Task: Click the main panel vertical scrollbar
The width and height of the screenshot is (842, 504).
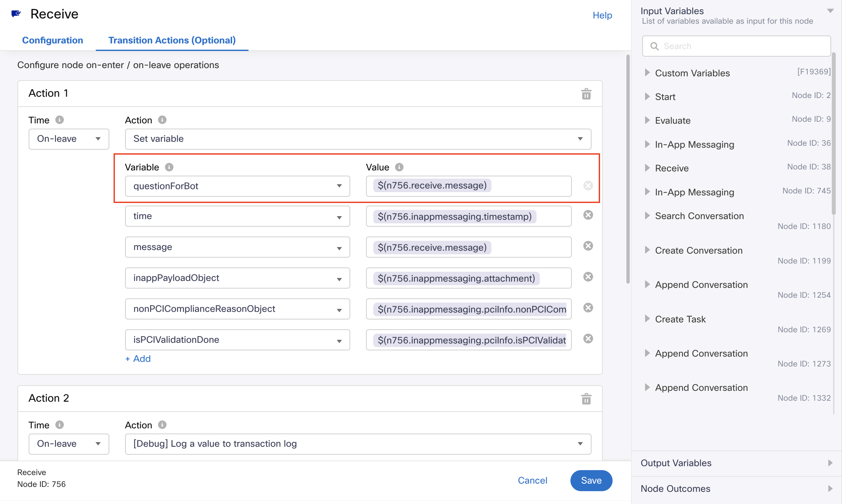Action: pyautogui.click(x=628, y=169)
